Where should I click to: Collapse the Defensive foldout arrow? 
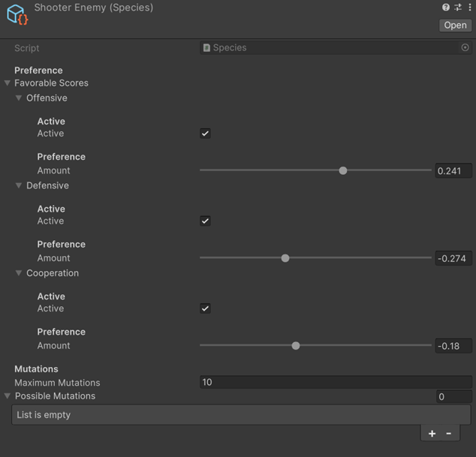19,185
